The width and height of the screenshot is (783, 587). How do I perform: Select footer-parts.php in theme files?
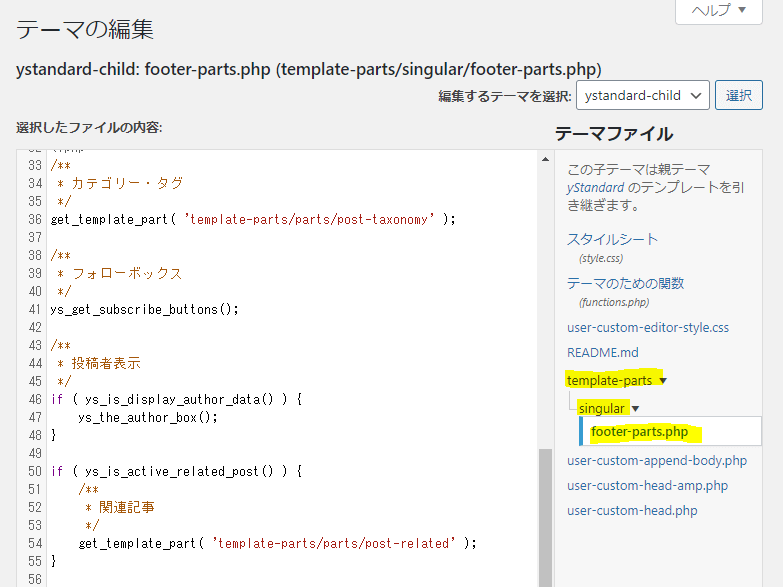pos(640,432)
